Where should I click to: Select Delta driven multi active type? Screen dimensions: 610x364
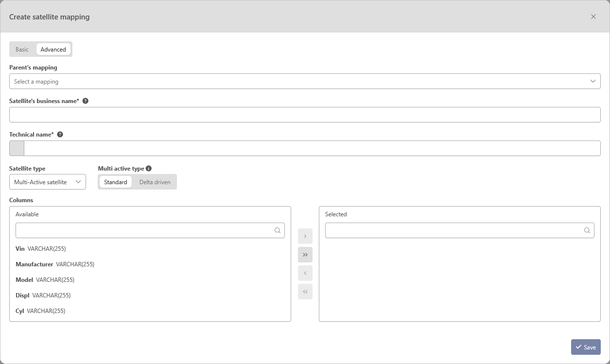(x=155, y=182)
